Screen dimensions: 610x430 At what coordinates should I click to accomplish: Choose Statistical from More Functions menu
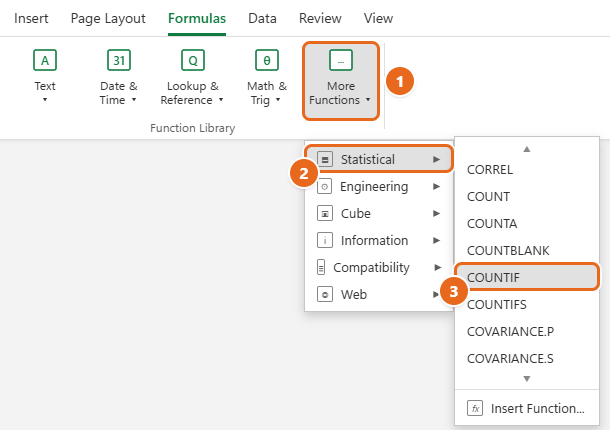tap(379, 159)
